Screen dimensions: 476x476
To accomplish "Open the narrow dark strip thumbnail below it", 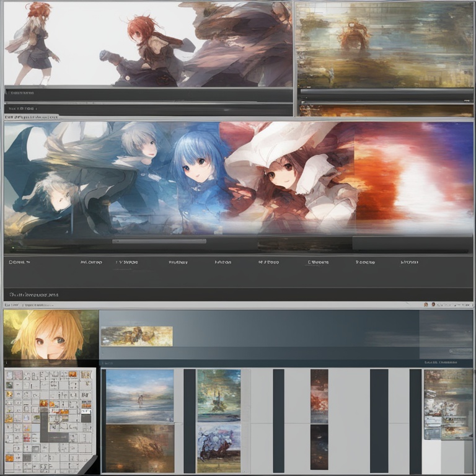I will pos(319,447).
